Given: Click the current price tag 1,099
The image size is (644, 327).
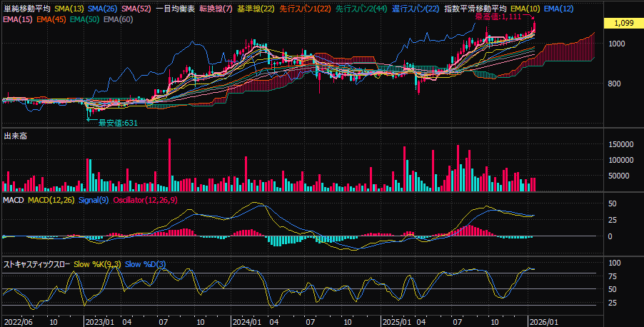Looking at the screenshot, I should click(x=623, y=24).
